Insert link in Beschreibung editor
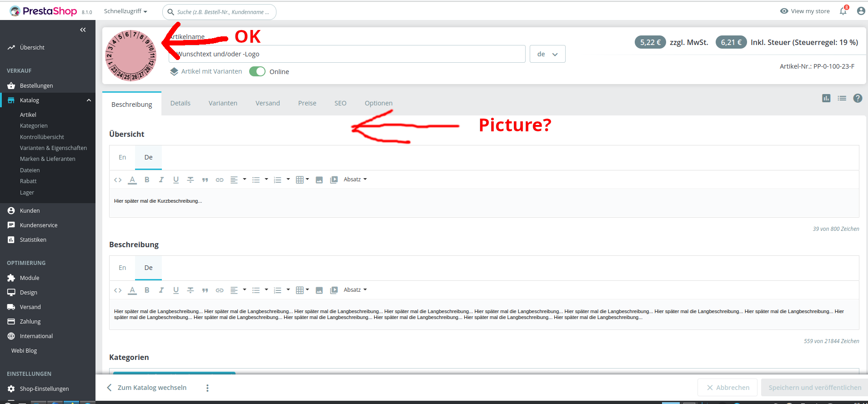Screen dimensions: 868x404 (220, 290)
